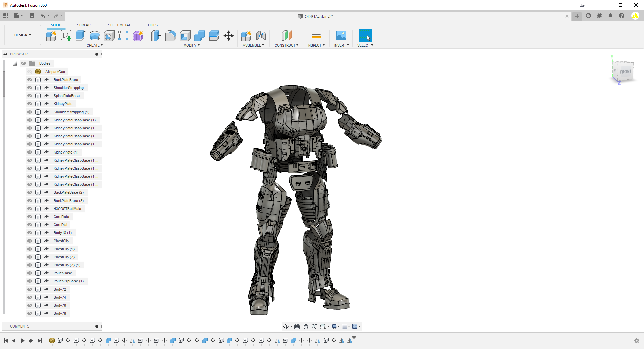
Task: Select the Press Pull tool
Action: tap(156, 36)
